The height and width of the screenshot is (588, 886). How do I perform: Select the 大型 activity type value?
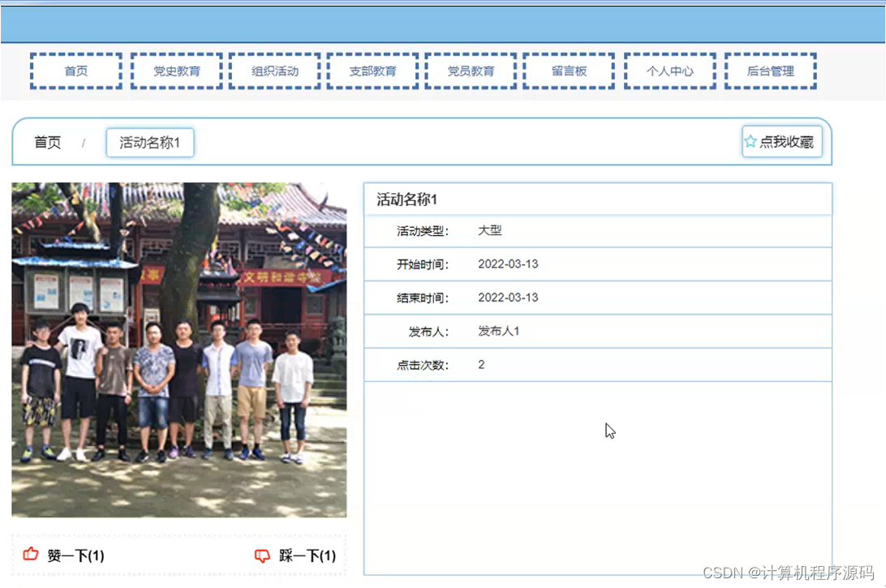pyautogui.click(x=490, y=230)
